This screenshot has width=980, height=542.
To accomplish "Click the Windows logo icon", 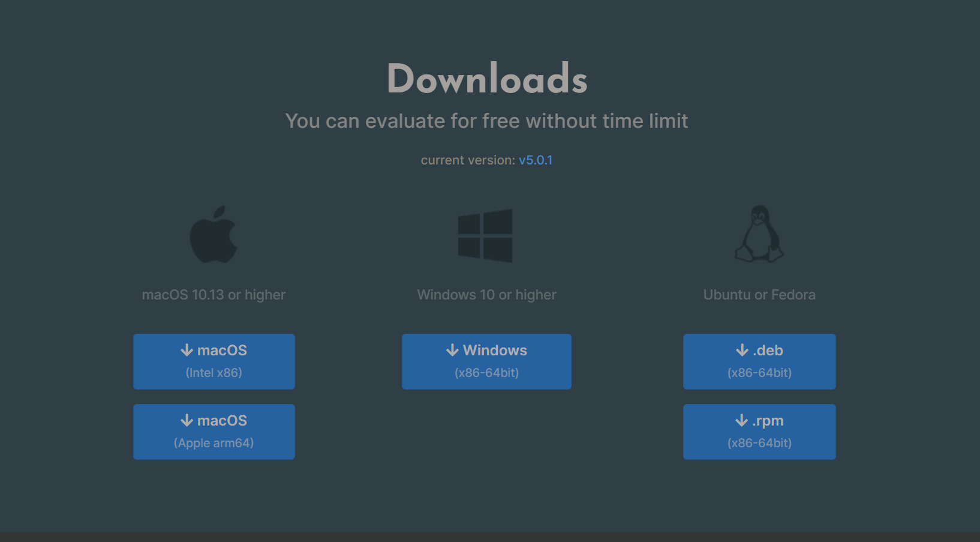I will 485,235.
